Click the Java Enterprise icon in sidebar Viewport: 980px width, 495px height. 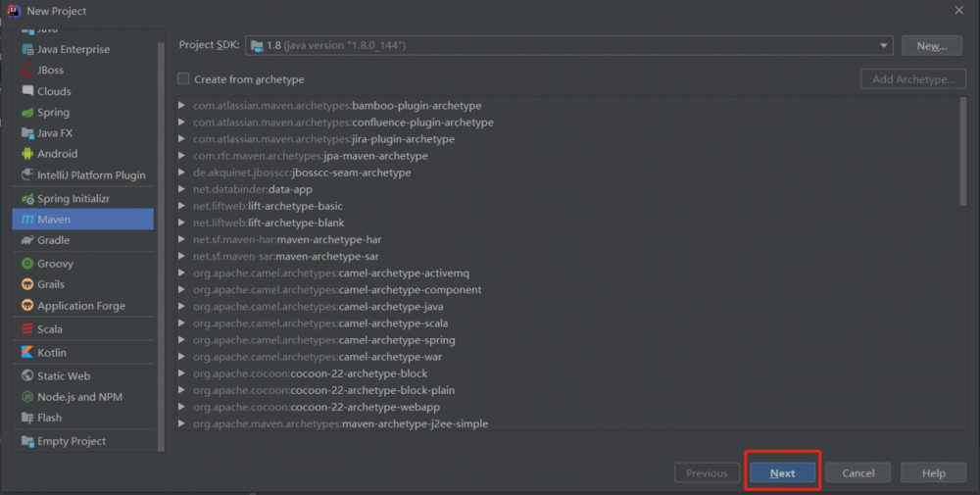28,49
